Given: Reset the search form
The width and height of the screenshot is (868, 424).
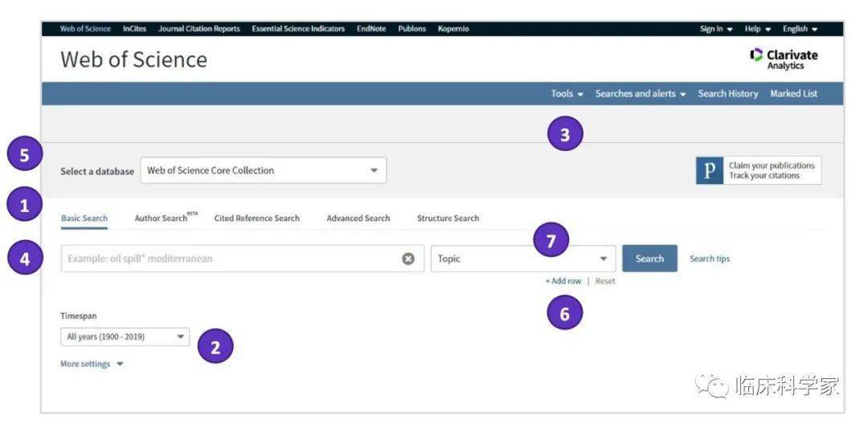Looking at the screenshot, I should coord(605,281).
